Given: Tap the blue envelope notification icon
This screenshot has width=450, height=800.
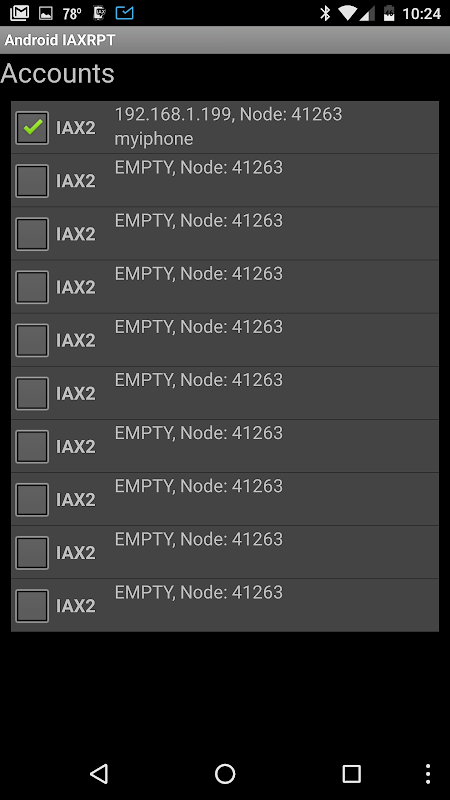Looking at the screenshot, I should (x=124, y=13).
